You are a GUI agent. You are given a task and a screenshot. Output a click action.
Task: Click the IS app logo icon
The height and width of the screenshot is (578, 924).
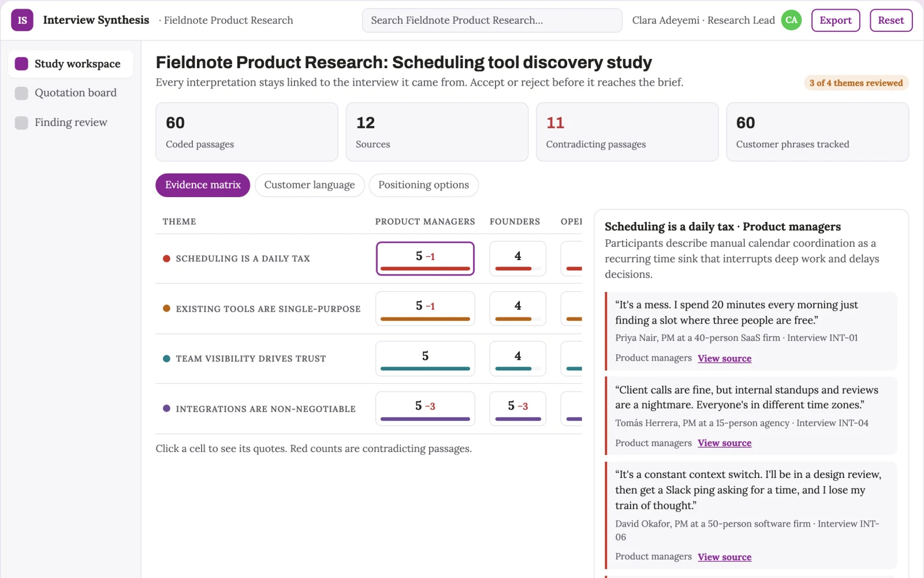pyautogui.click(x=22, y=20)
